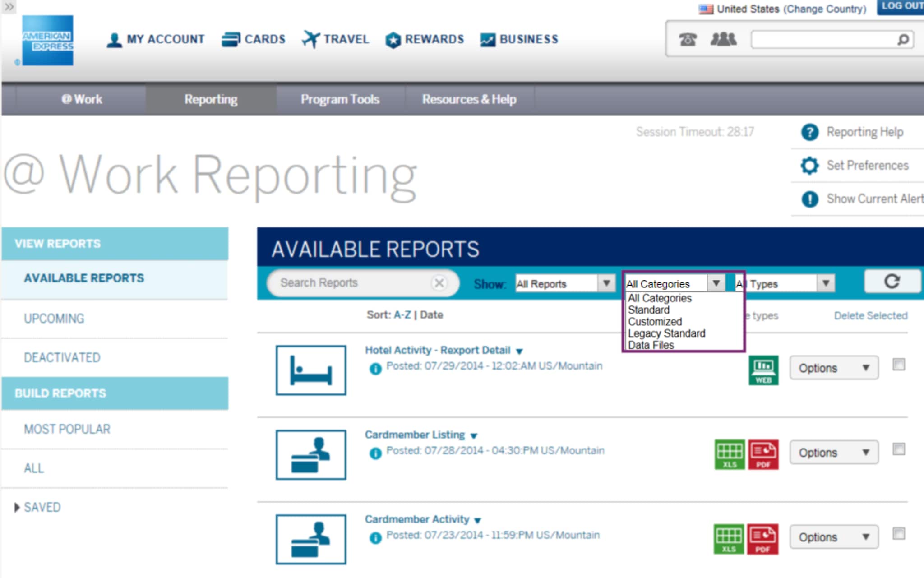
Task: Click the Delete Selected link
Action: click(870, 315)
